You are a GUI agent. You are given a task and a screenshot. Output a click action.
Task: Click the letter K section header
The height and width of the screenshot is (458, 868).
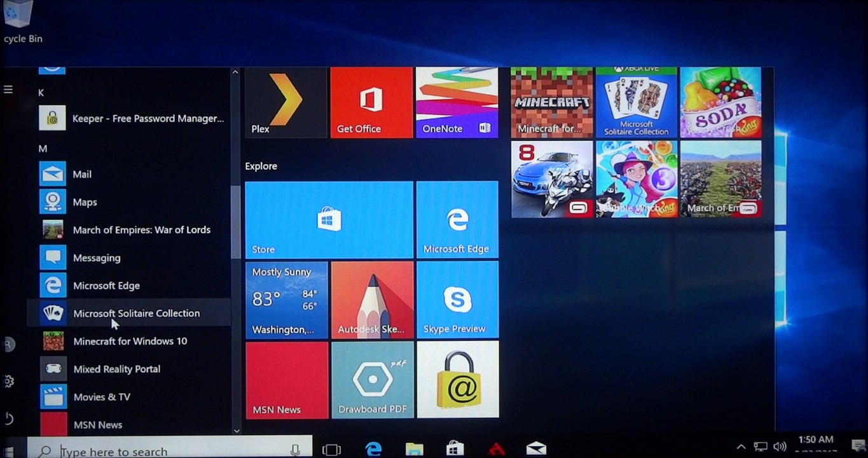click(x=41, y=93)
